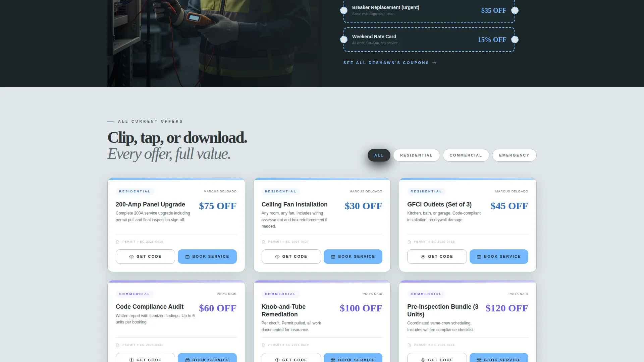Click the $30 OFF discount amount

(x=363, y=206)
